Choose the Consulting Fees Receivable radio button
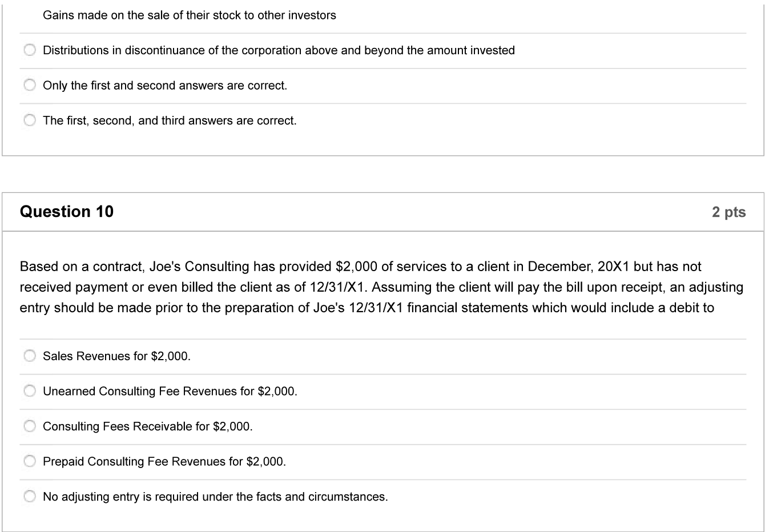This screenshot has height=532, width=765. click(x=30, y=426)
